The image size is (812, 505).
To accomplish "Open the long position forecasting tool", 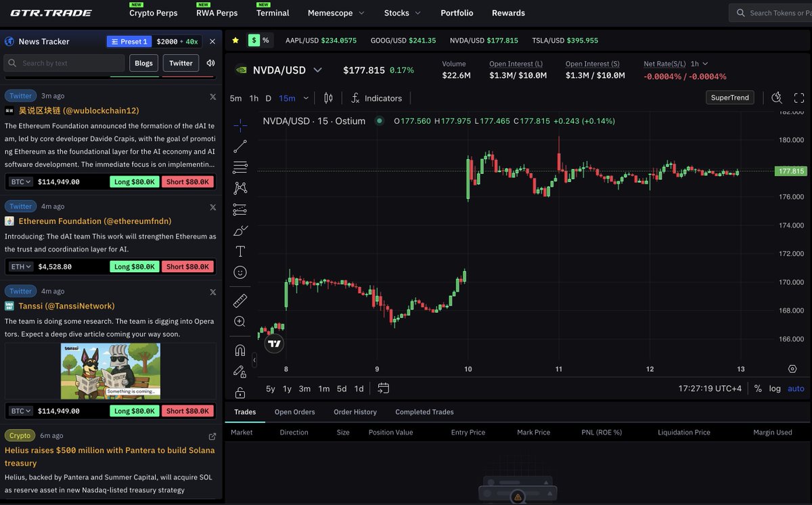I will 240,209.
